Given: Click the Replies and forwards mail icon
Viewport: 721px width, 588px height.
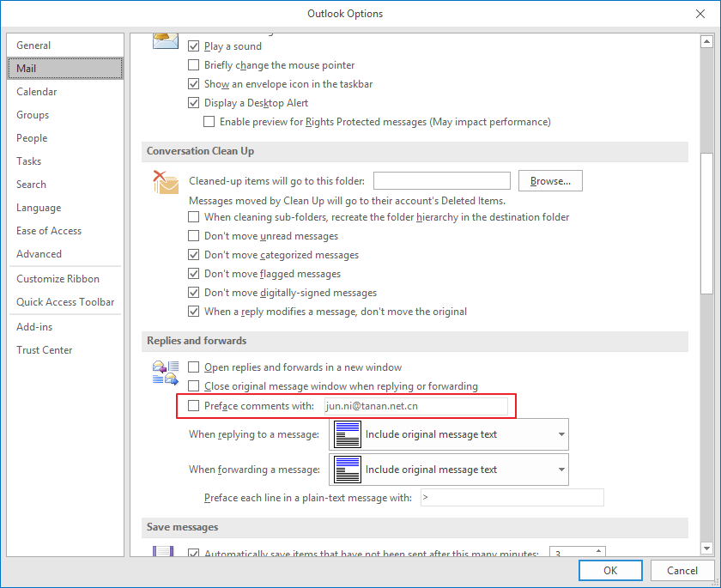Looking at the screenshot, I should 166,373.
